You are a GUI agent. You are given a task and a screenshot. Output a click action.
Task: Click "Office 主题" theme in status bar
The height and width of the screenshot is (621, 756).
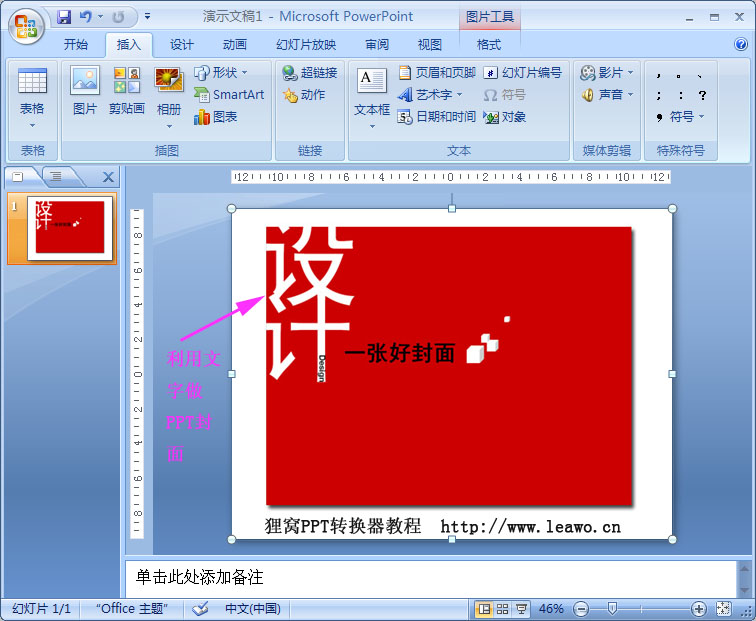132,609
